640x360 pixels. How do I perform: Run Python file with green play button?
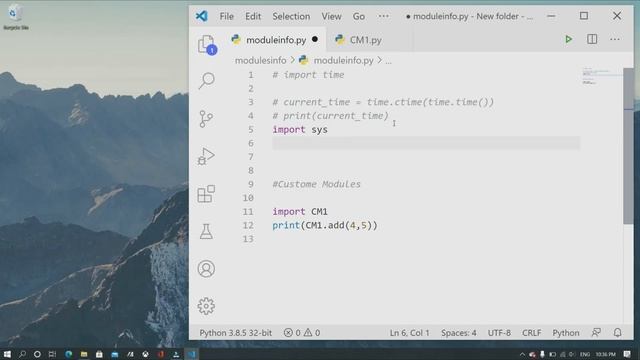[x=568, y=40]
